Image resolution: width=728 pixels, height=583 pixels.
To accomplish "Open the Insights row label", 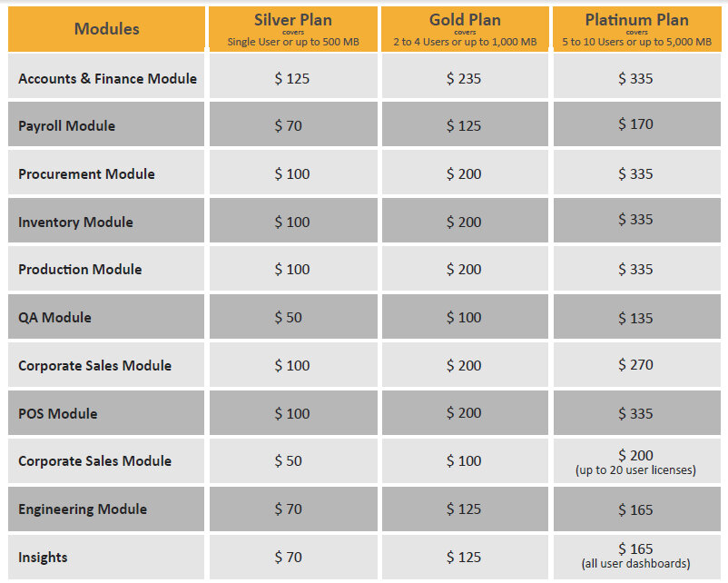I will [43, 558].
